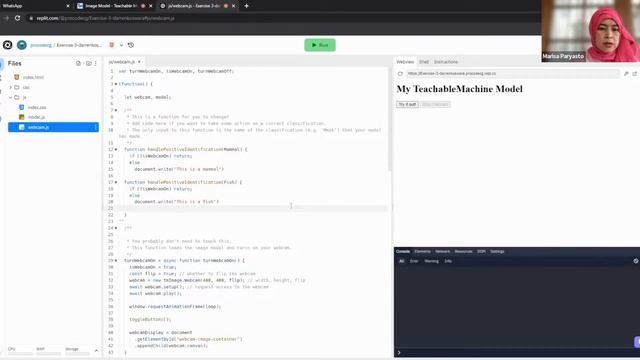
Task: Fold the function at line 17
Action: [x=116, y=182]
